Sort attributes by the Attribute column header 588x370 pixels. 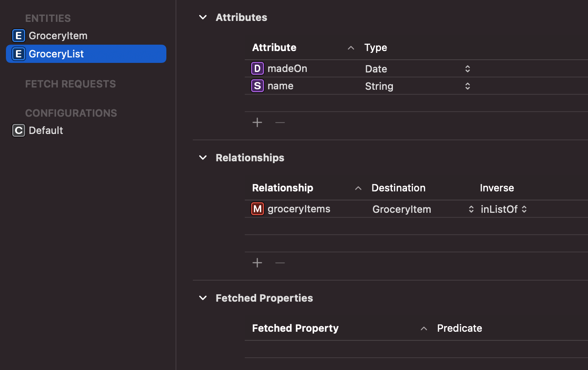(274, 47)
